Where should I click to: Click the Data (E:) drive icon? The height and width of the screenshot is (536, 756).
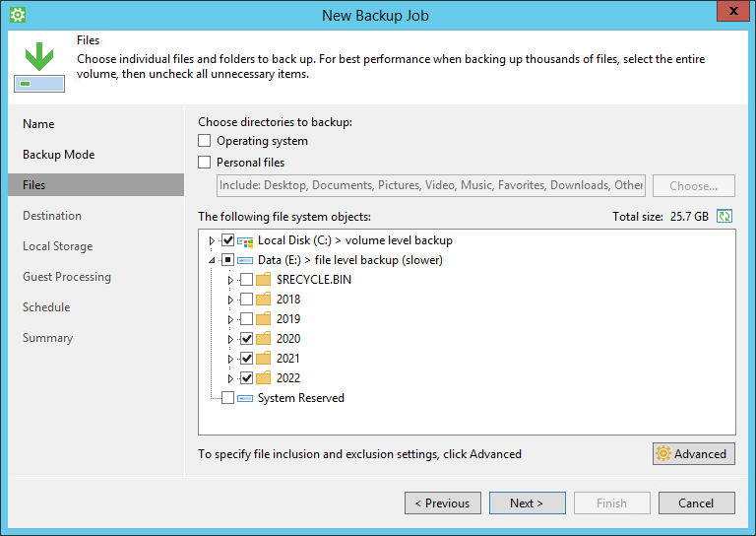[245, 260]
